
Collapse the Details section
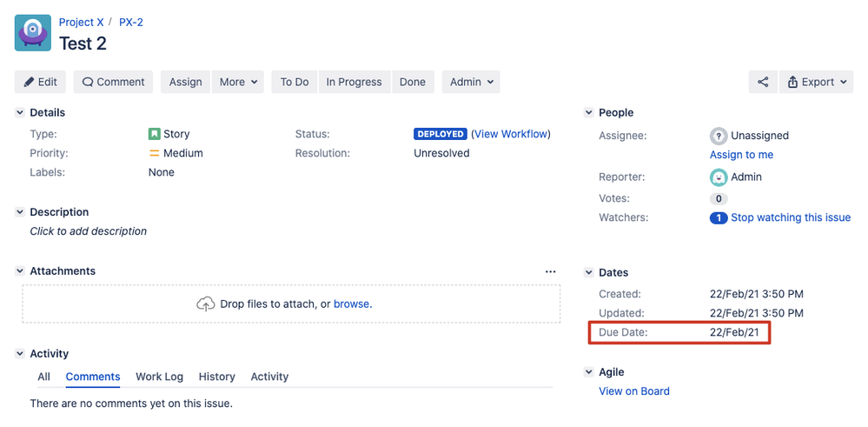pyautogui.click(x=20, y=112)
